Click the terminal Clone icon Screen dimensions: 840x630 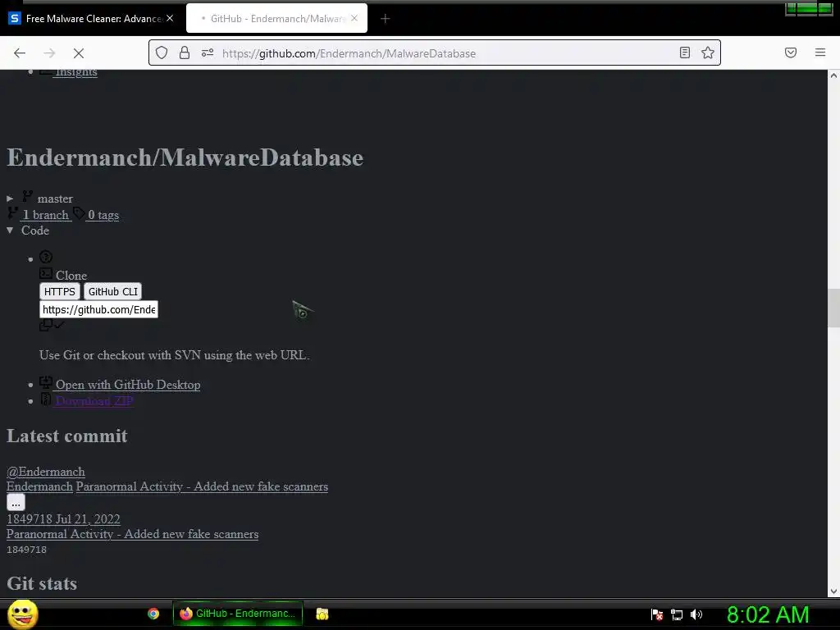[46, 274]
